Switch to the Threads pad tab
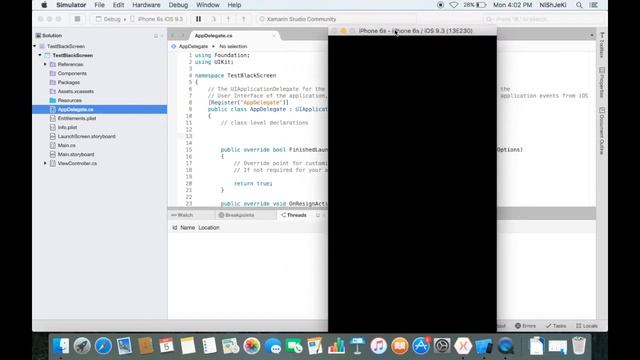This screenshot has height=360, width=640. pyautogui.click(x=294, y=215)
